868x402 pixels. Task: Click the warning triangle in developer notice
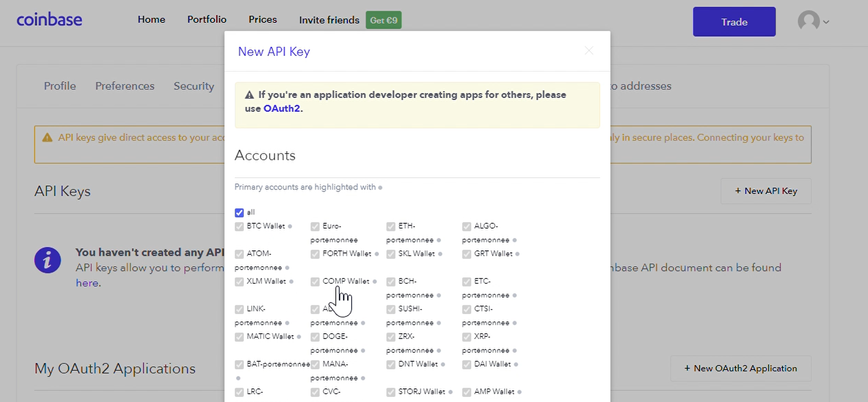(249, 95)
